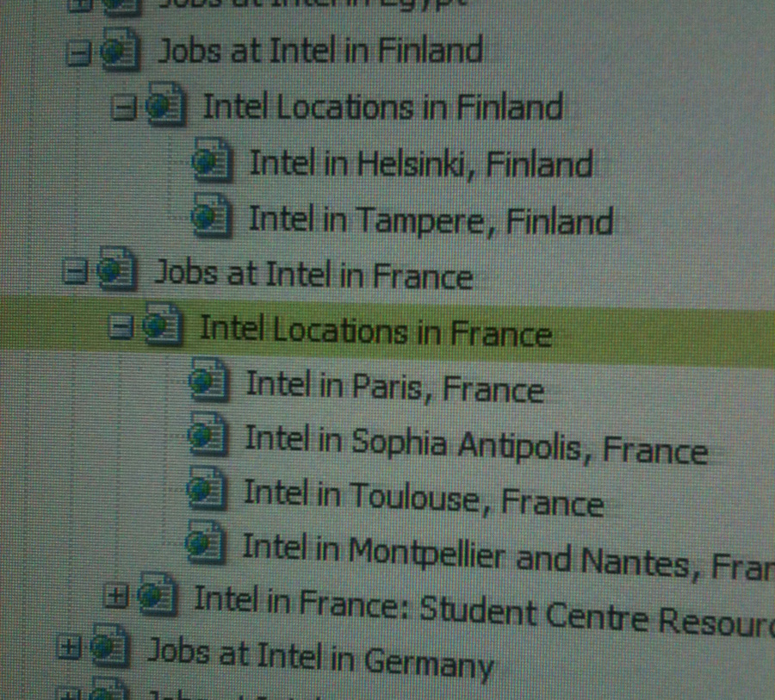Viewport: 775px width, 700px height.
Task: Expand the Jobs at Intel in Germany node
Action: coord(70,647)
